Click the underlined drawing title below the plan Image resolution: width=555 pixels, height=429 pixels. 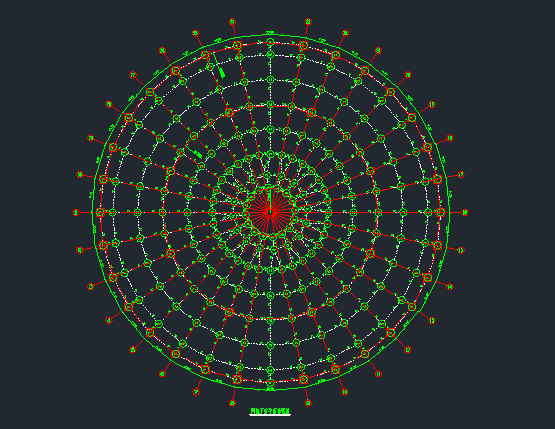(270, 411)
